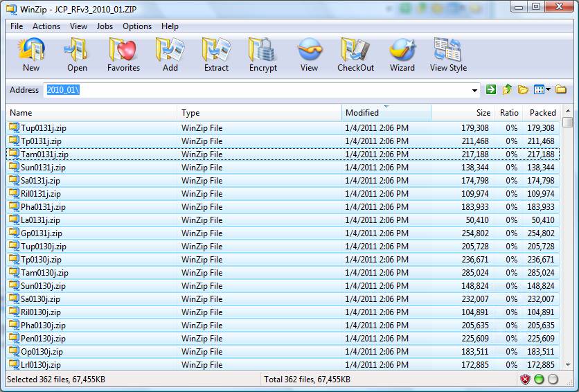Open the View menu
Image resolution: width=579 pixels, height=392 pixels.
point(78,26)
